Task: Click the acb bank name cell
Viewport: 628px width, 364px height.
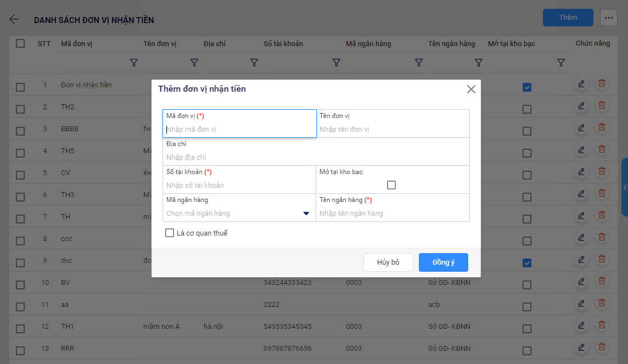Action: point(434,305)
